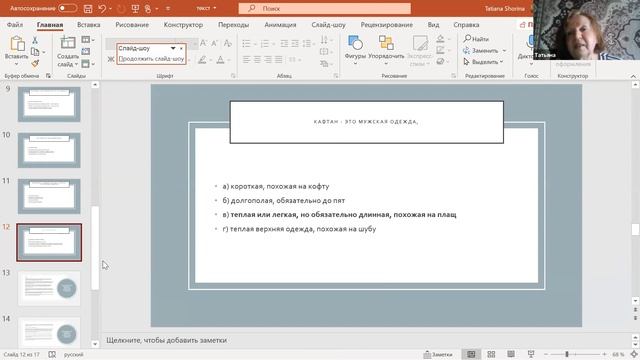Clear all text formatting
The height and width of the screenshot is (360, 640).
point(228,43)
